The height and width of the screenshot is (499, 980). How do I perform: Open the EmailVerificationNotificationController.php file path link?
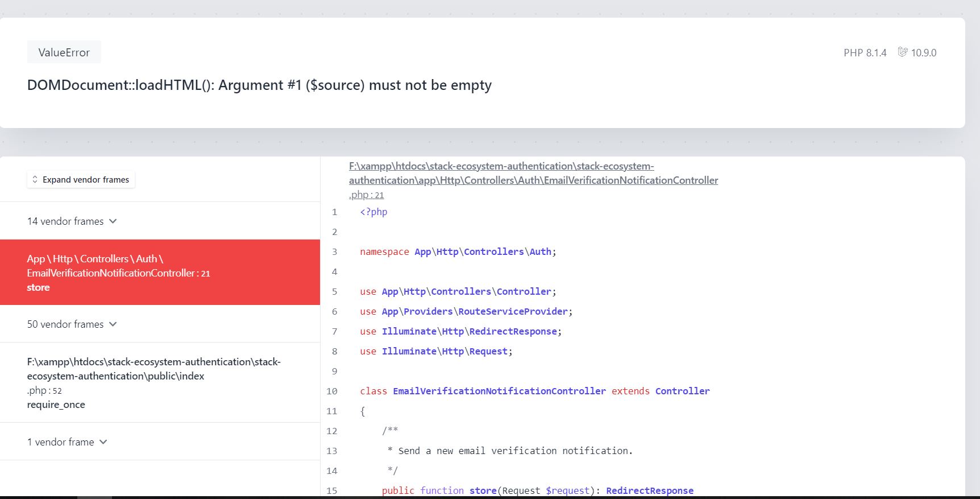[x=533, y=180]
